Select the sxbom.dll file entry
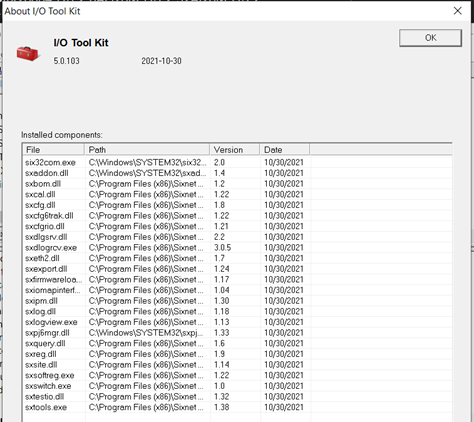474x422 pixels. tap(43, 184)
